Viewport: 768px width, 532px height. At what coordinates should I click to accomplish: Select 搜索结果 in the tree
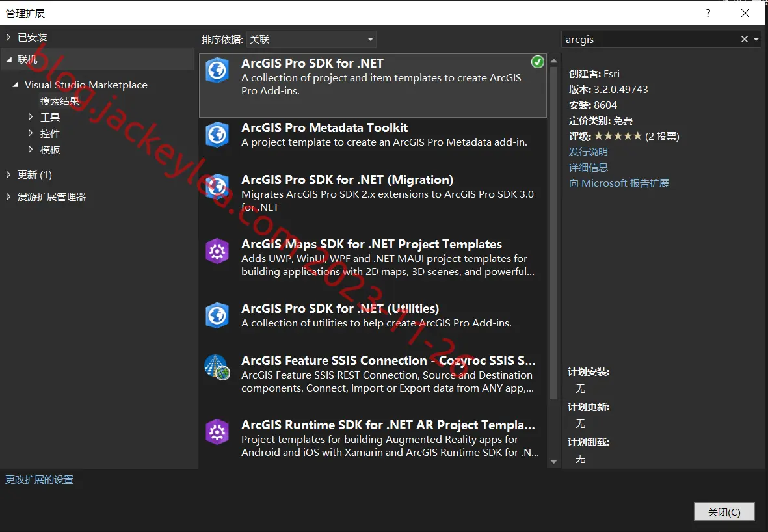coord(60,101)
